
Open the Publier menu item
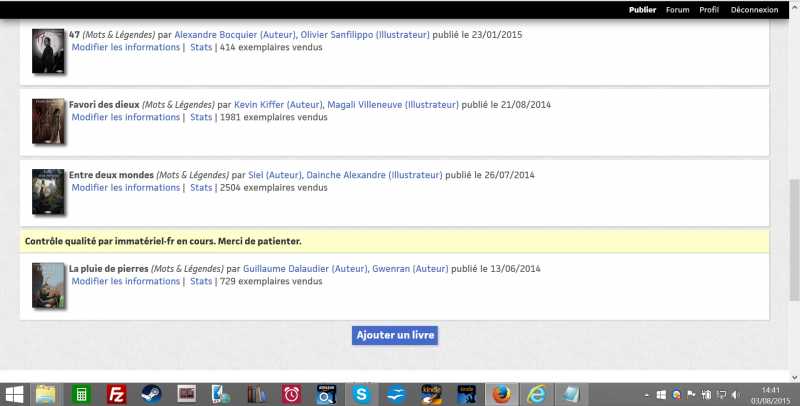coord(642,10)
